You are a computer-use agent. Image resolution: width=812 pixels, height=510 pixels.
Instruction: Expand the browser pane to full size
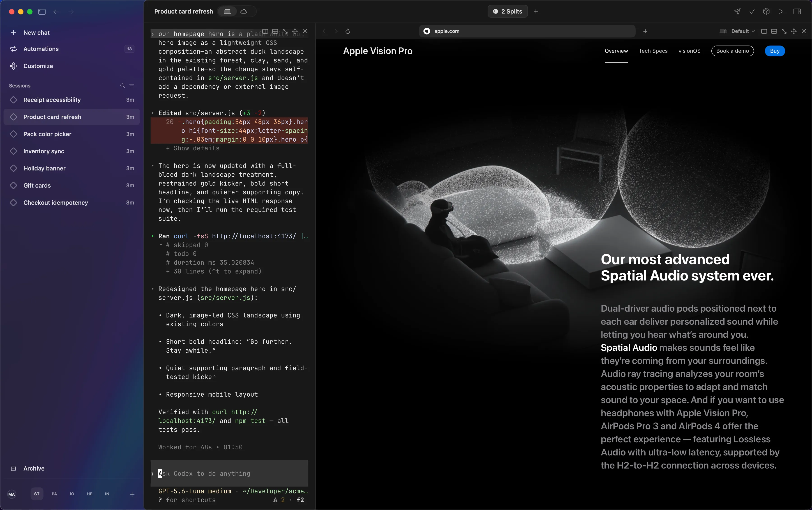tap(784, 31)
